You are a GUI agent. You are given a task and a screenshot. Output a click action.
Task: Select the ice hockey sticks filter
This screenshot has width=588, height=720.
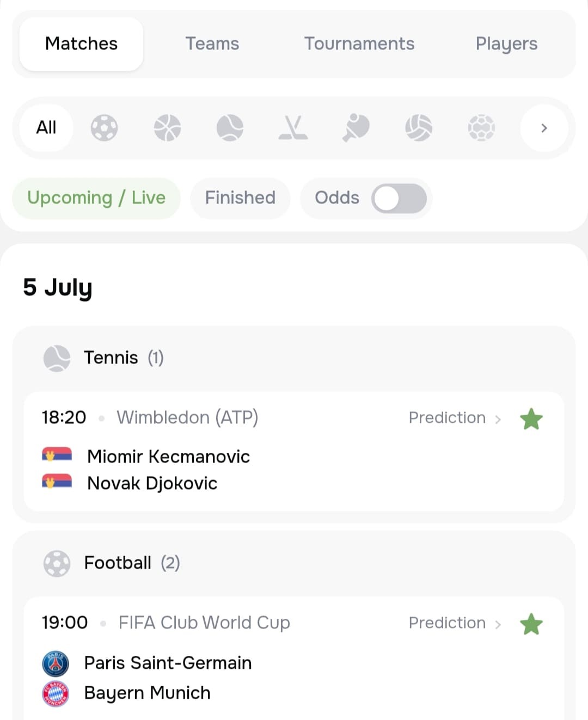(x=293, y=128)
